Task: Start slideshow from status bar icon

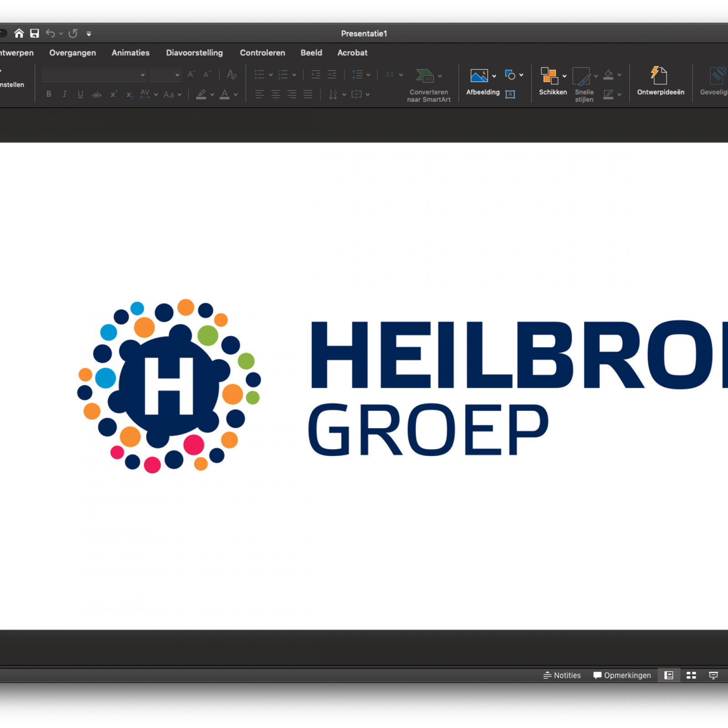Action: (713, 675)
